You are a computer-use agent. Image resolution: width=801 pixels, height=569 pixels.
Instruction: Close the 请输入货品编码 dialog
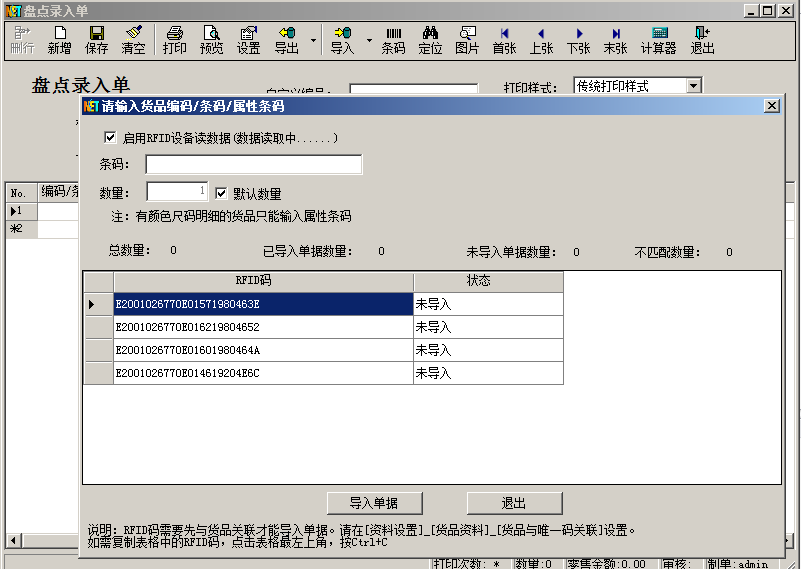(771, 106)
